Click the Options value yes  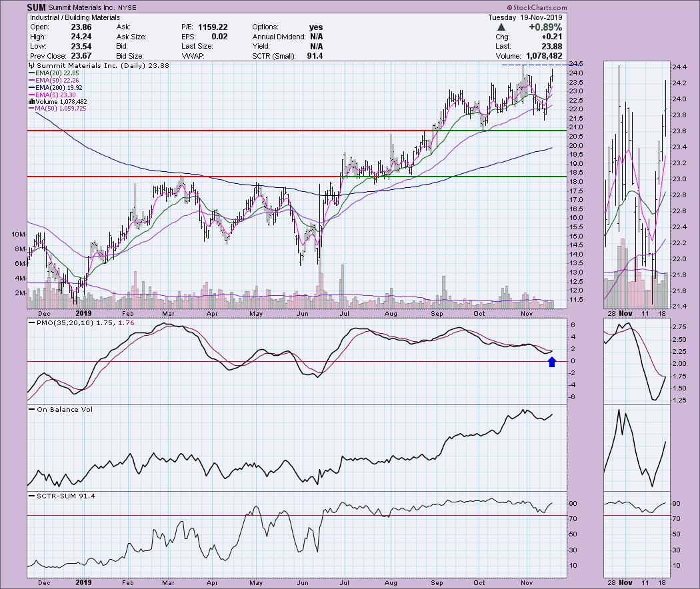point(315,27)
